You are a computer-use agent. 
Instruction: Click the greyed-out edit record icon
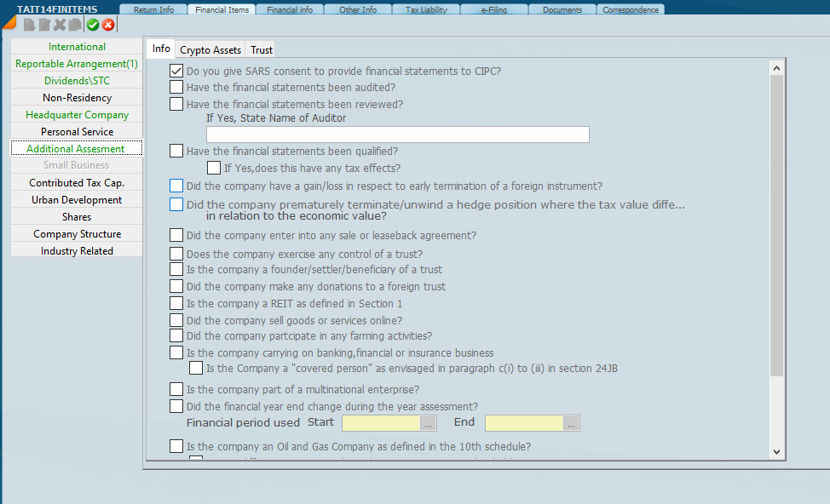[44, 25]
